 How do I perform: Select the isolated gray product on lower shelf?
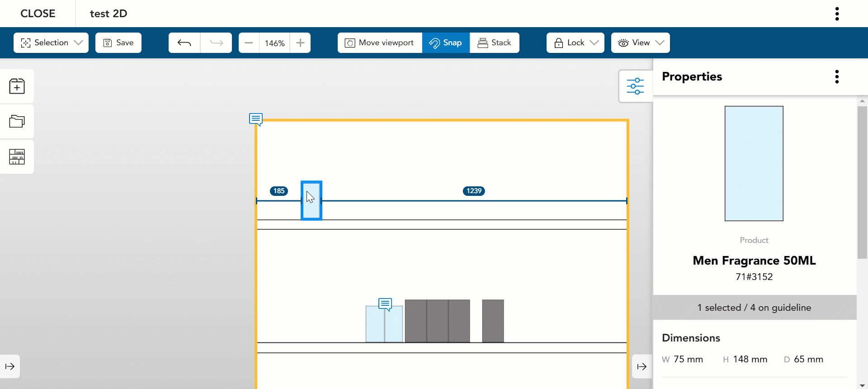click(493, 321)
